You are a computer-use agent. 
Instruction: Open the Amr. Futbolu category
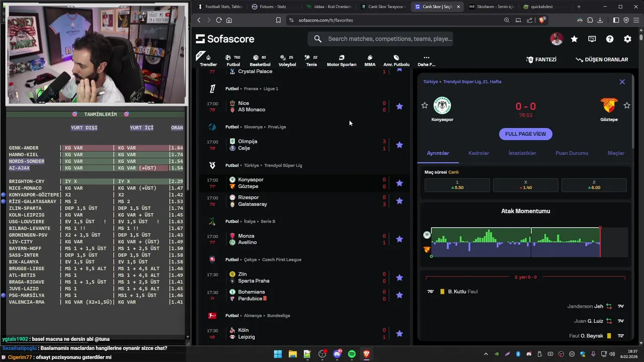pos(396,60)
